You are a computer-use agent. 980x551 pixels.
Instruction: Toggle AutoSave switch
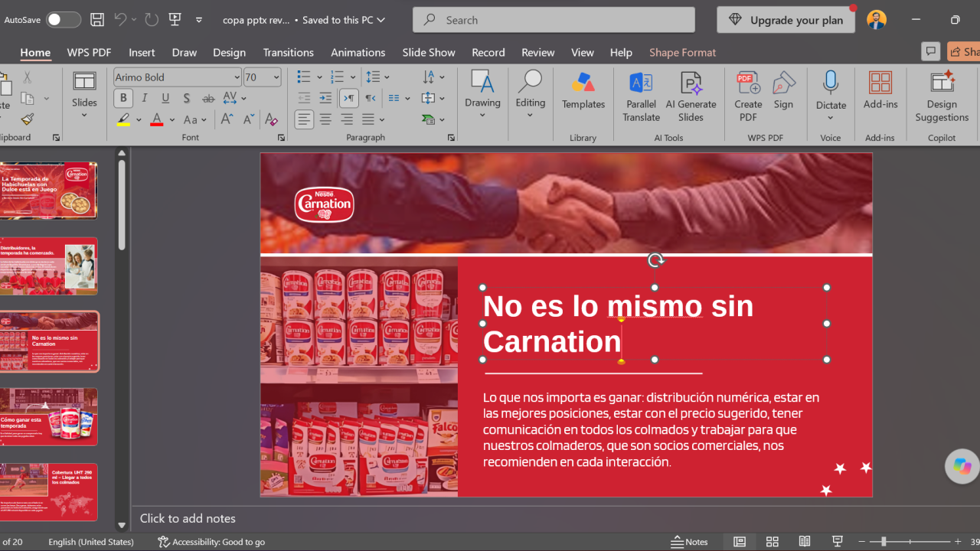point(64,20)
